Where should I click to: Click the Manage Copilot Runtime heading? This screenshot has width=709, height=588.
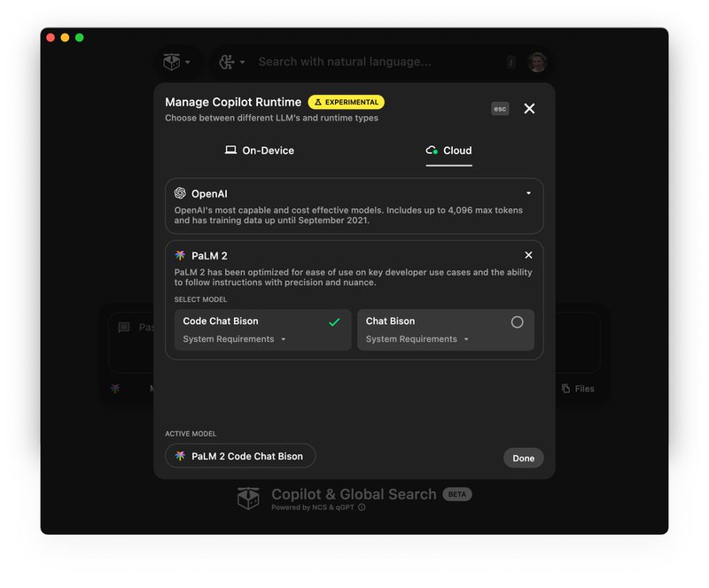pyautogui.click(x=233, y=102)
